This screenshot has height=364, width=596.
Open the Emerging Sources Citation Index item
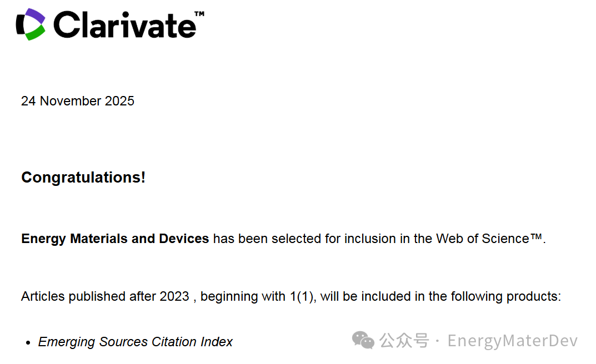click(136, 342)
